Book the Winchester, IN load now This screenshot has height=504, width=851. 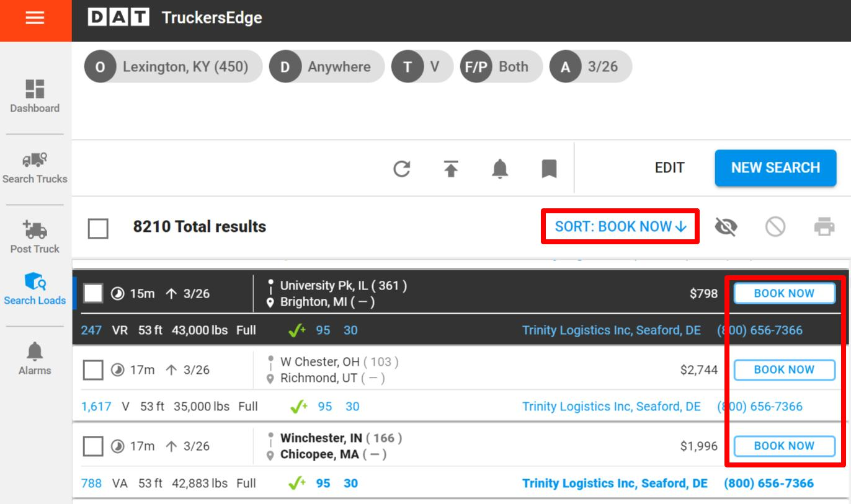click(x=784, y=446)
